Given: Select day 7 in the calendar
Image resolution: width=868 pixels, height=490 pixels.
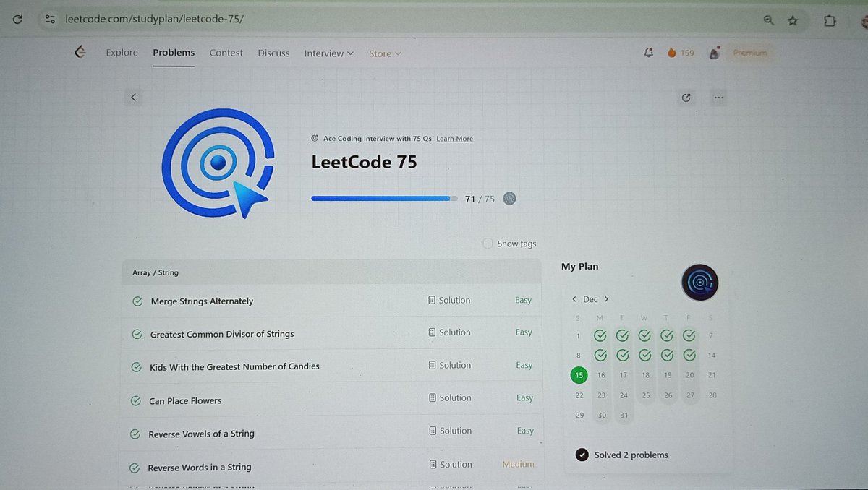Looking at the screenshot, I should click(712, 335).
